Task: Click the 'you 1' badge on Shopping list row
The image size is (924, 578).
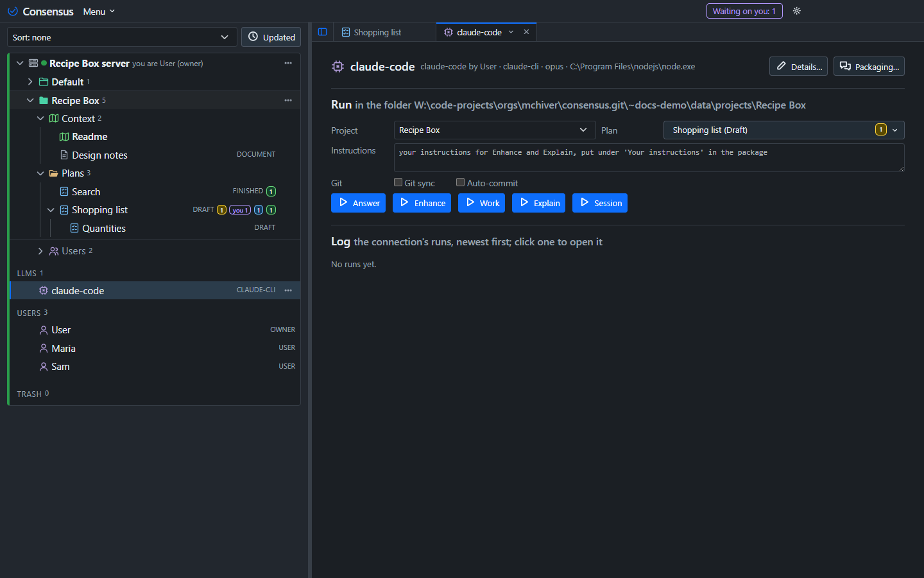Action: point(240,210)
